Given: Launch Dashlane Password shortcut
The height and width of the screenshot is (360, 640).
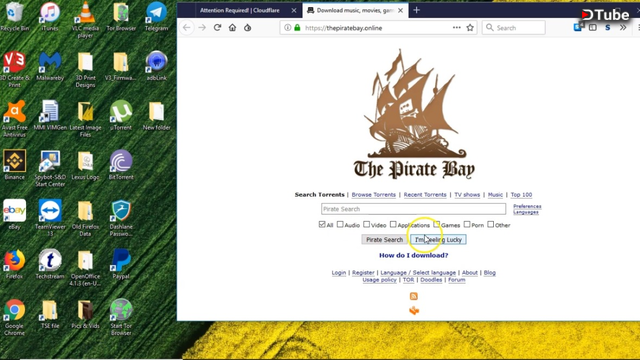Looking at the screenshot, I should click(121, 218).
